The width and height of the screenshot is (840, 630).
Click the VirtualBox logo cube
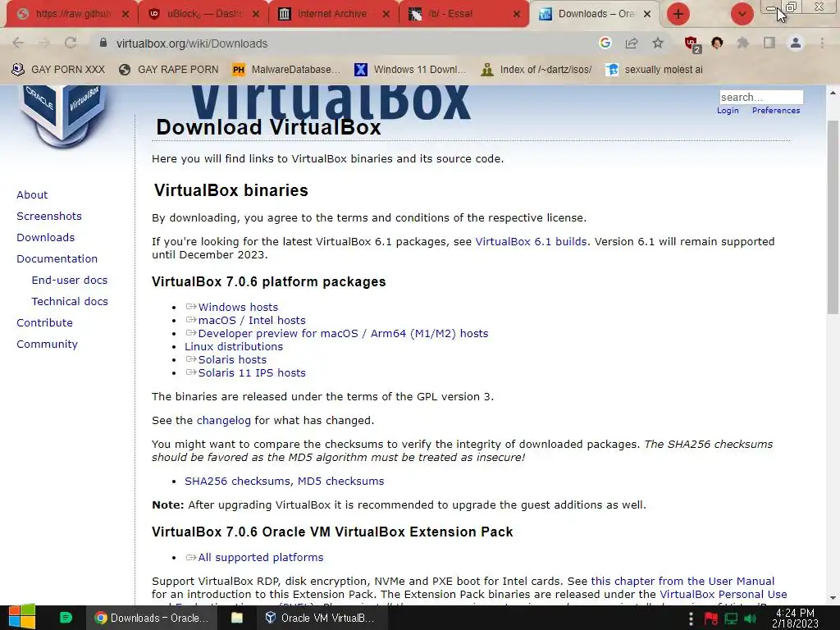pos(63,115)
